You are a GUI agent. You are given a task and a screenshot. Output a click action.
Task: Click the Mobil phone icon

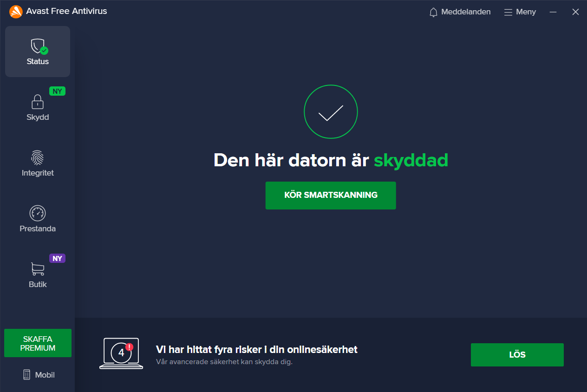[27, 375]
